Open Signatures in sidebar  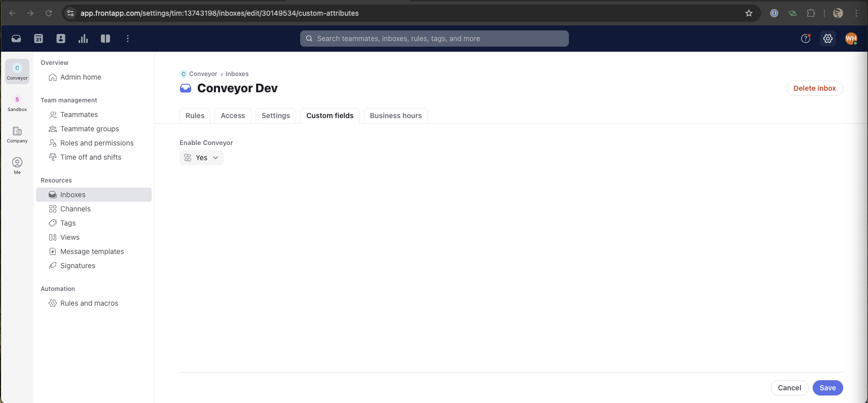coord(94,266)
